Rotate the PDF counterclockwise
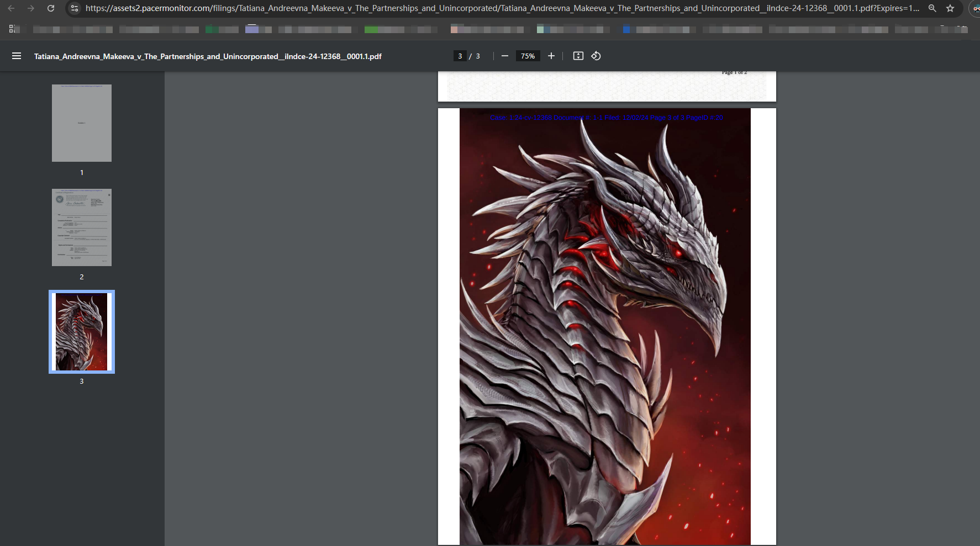The height and width of the screenshot is (546, 980). [596, 56]
